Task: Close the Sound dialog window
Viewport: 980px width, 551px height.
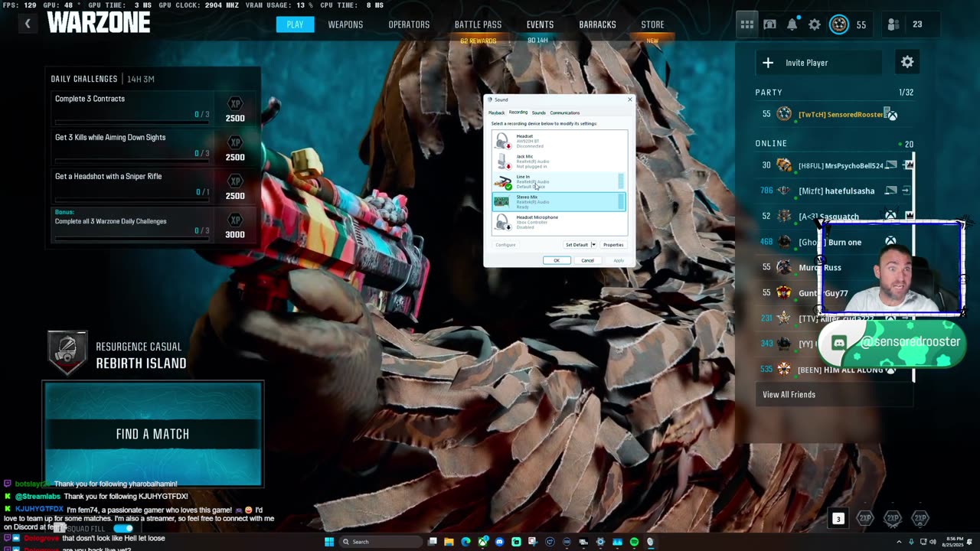Action: point(630,99)
